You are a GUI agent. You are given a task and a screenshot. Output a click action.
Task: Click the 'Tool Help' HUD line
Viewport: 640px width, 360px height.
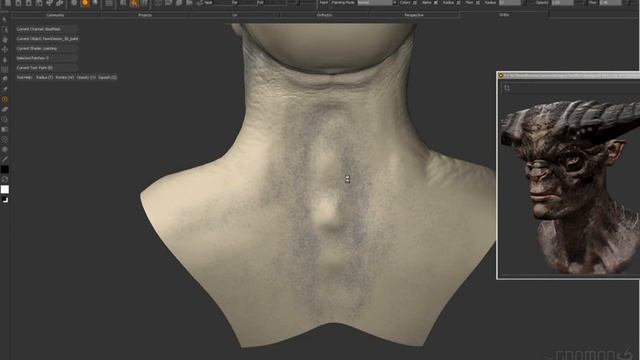point(67,77)
